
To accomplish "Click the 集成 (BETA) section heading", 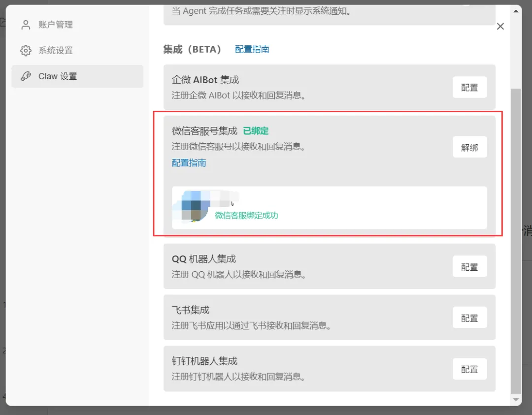I will [x=193, y=50].
